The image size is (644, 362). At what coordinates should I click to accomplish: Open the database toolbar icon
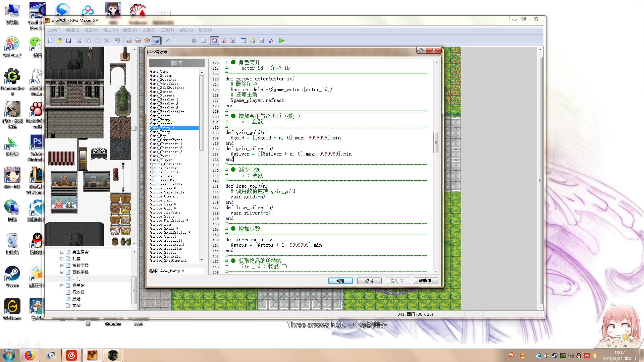coord(244,41)
